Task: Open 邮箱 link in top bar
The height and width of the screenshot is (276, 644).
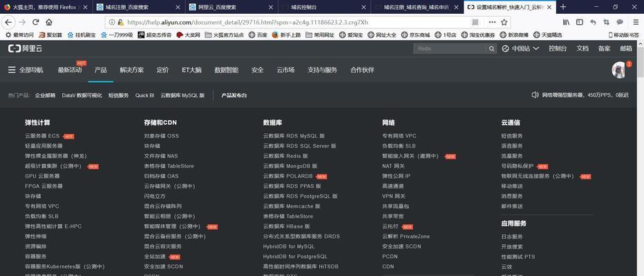Action: (x=626, y=48)
